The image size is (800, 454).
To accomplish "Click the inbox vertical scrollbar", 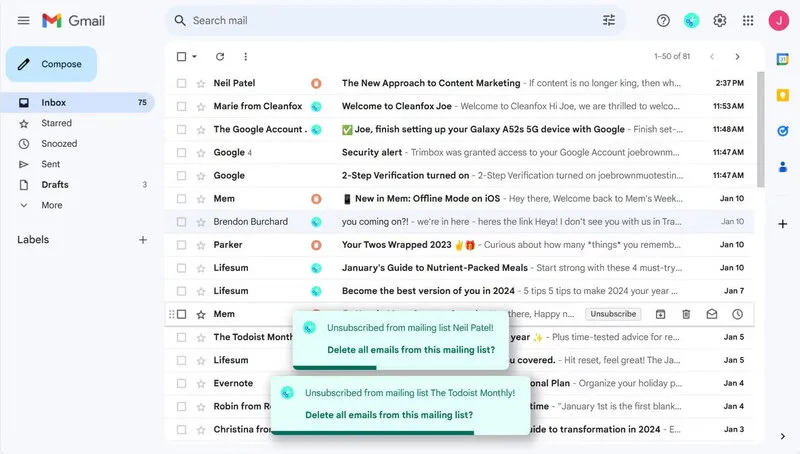I will coord(760,130).
